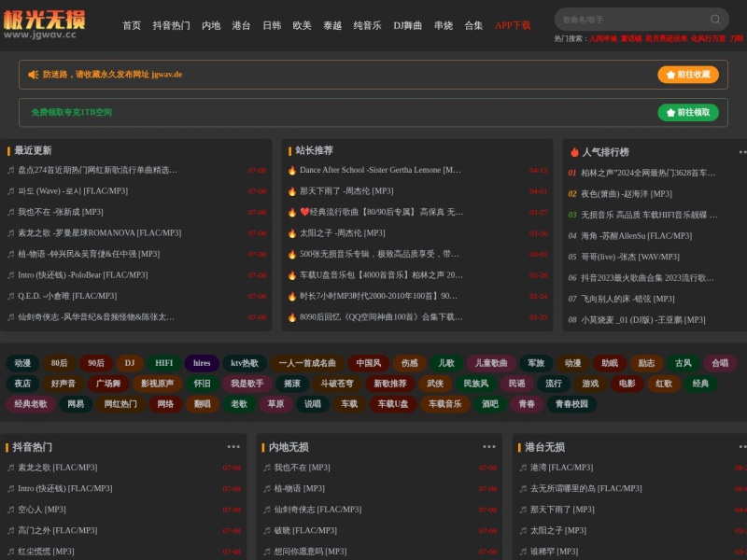The height and width of the screenshot is (560, 747).
Task: Click the speaker announcement icon
Action: pyautogui.click(x=33, y=75)
